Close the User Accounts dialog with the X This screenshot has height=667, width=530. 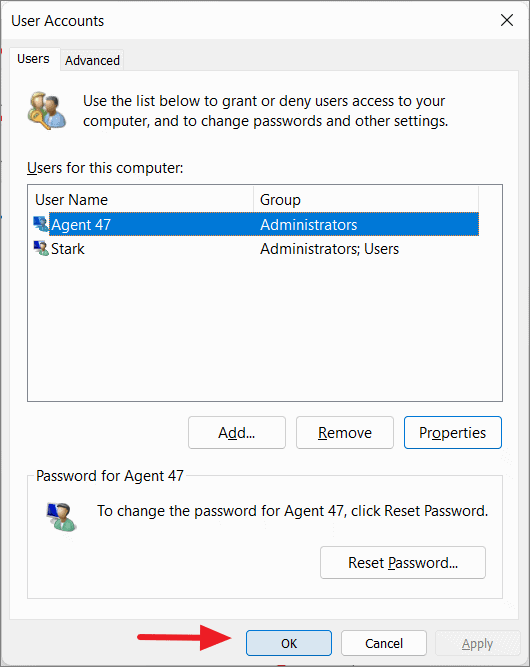507,20
